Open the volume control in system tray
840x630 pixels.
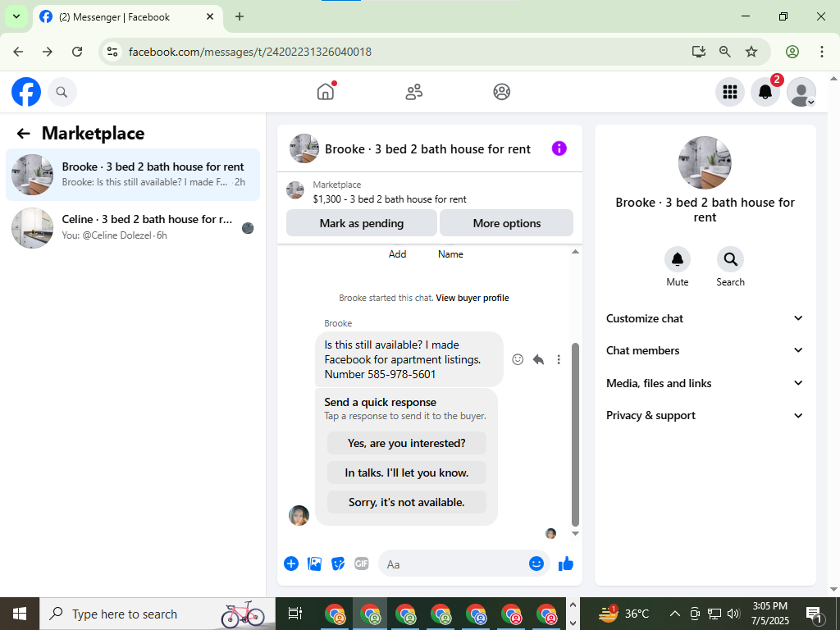pos(733,614)
